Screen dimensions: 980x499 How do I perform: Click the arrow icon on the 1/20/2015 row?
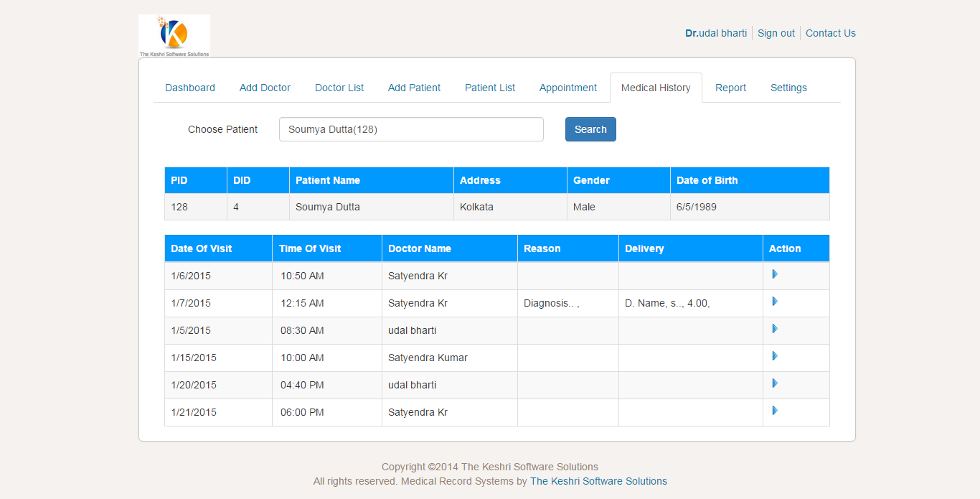774,383
